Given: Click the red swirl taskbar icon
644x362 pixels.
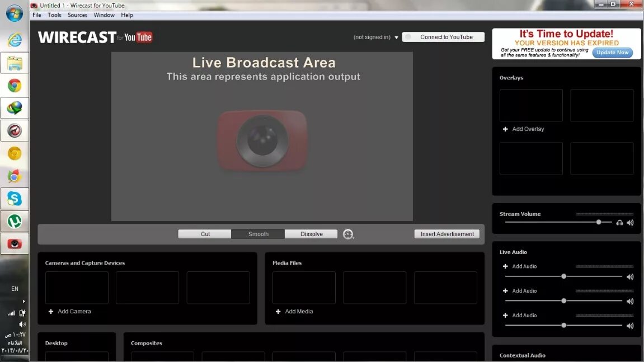Looking at the screenshot, I should point(15,131).
